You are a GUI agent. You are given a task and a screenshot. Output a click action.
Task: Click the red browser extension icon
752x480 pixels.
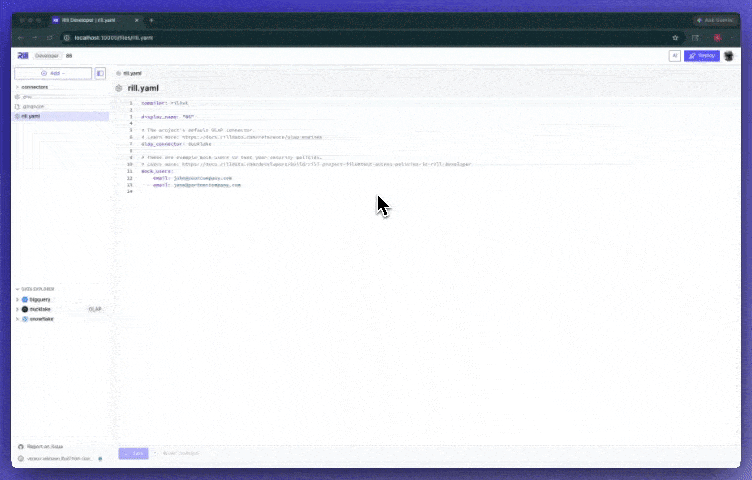717,38
